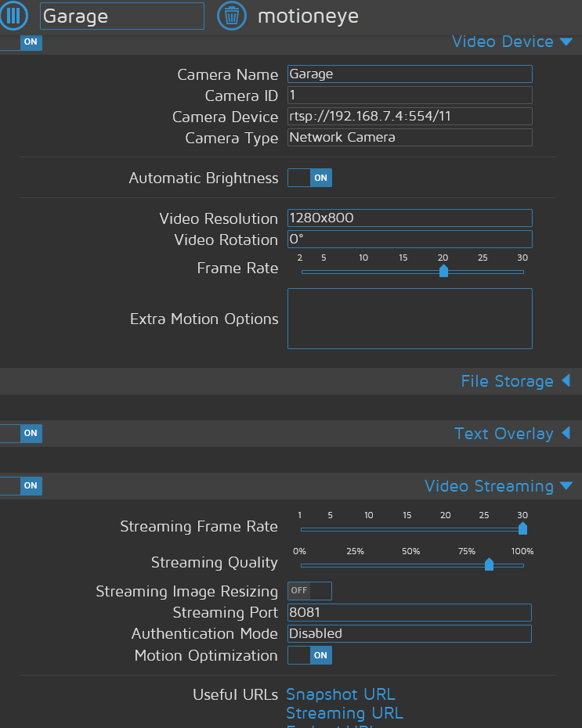Toggle Automatic Brightness switch

pyautogui.click(x=310, y=178)
